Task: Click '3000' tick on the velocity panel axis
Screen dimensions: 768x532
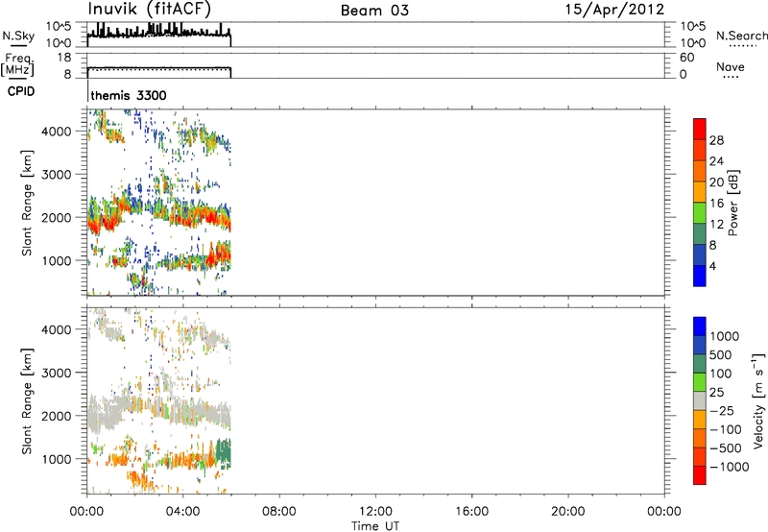Action: coord(57,373)
